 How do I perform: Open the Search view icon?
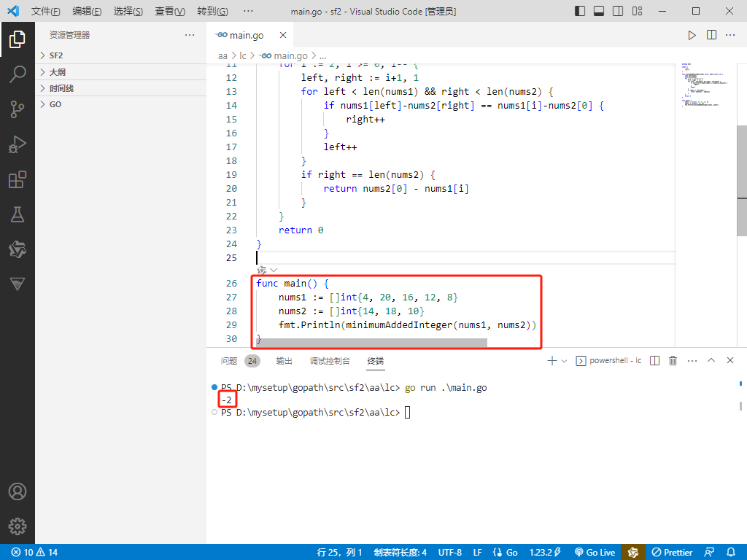click(18, 74)
